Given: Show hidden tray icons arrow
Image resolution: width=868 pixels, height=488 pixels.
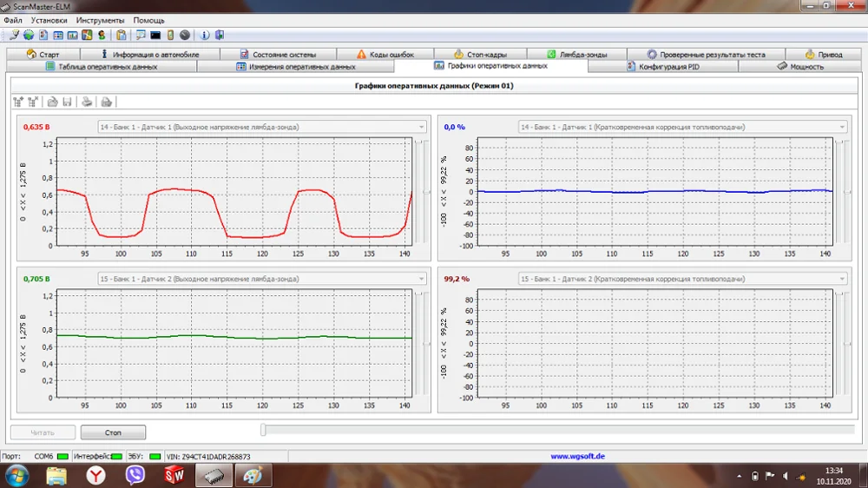Looking at the screenshot, I should (x=739, y=476).
